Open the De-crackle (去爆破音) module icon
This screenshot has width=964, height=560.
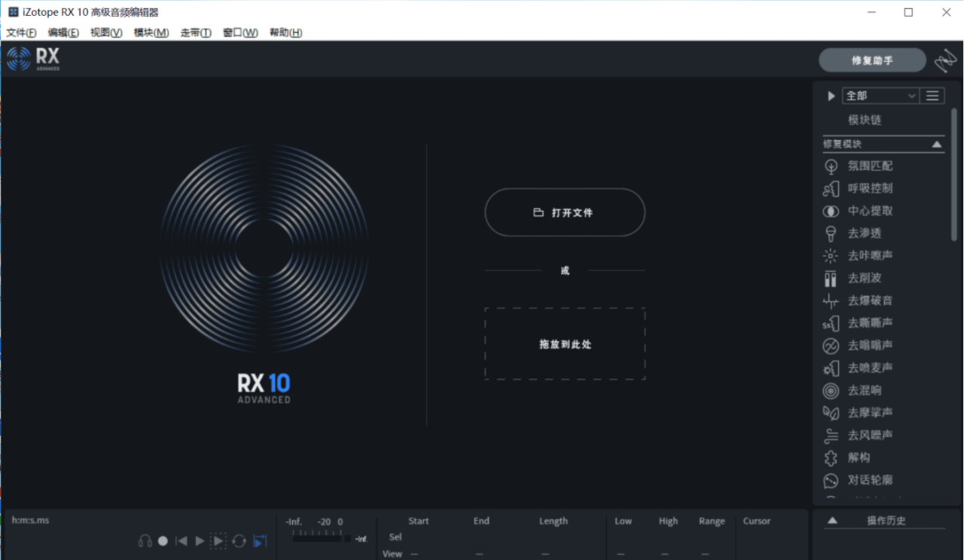tap(831, 300)
